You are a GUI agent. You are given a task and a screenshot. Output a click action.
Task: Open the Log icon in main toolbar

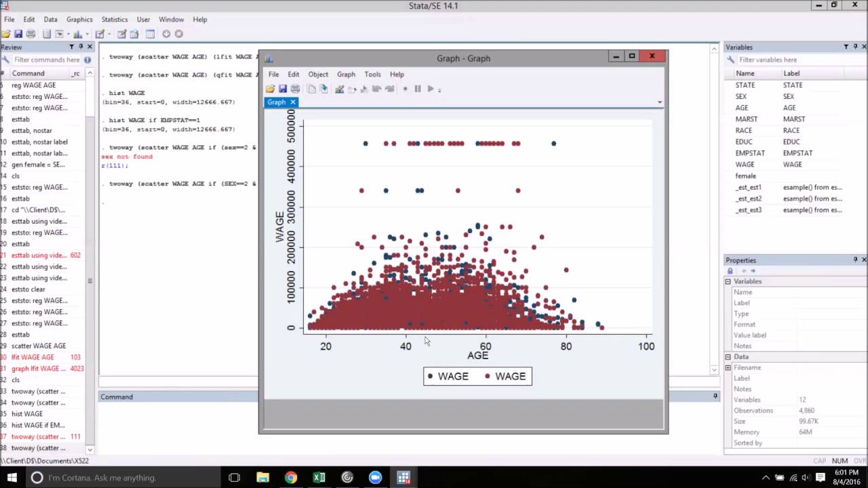click(47, 34)
